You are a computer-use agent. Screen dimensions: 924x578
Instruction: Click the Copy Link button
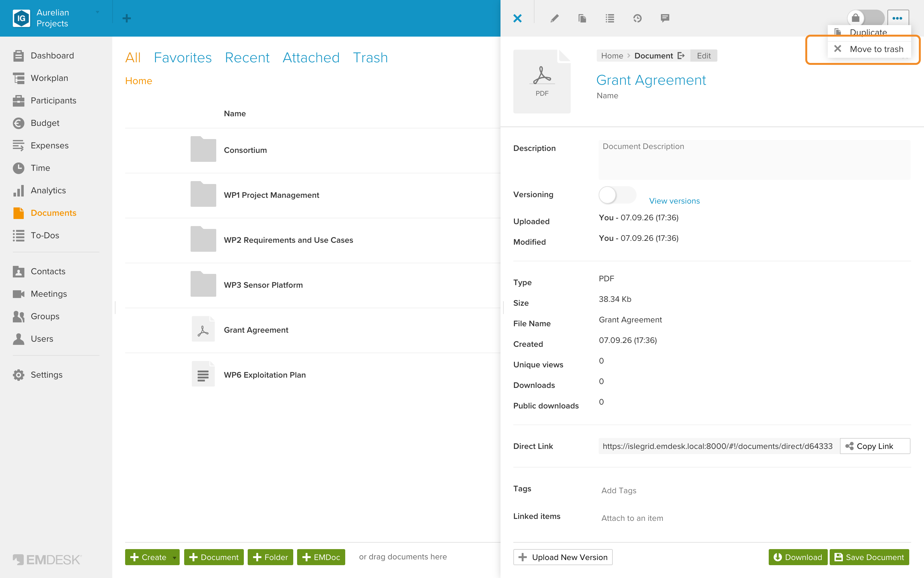click(875, 446)
